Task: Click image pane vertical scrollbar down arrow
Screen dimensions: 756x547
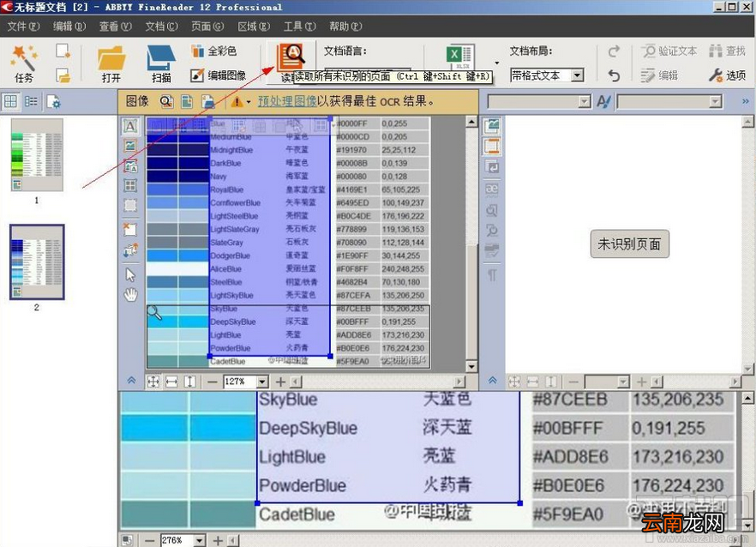Action: click(471, 366)
